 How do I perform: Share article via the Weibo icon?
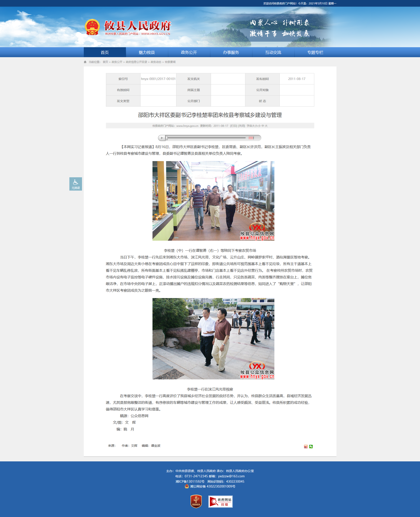(306, 446)
